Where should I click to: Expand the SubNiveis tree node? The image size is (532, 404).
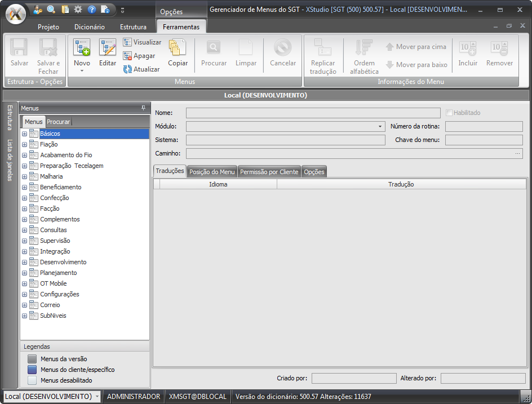click(24, 316)
